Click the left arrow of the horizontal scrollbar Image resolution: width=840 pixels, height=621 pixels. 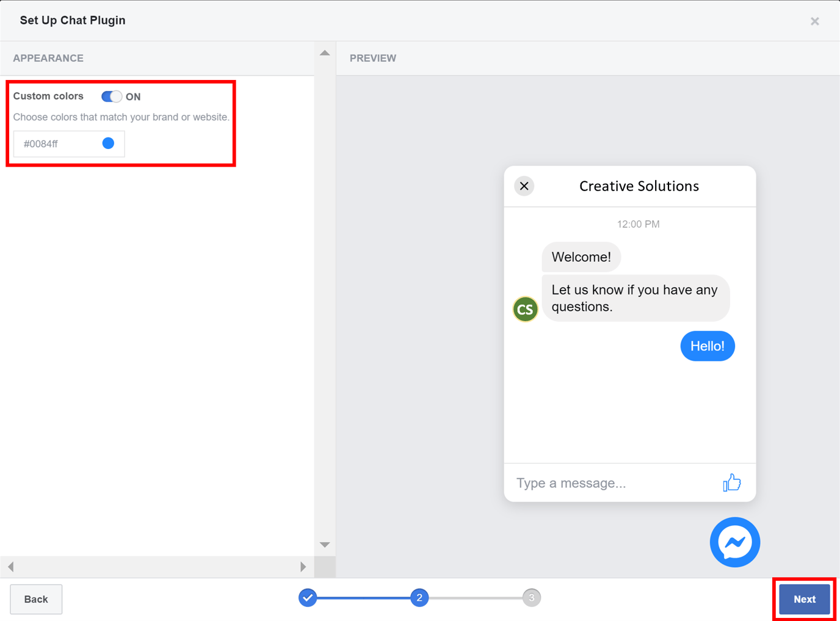click(x=10, y=567)
